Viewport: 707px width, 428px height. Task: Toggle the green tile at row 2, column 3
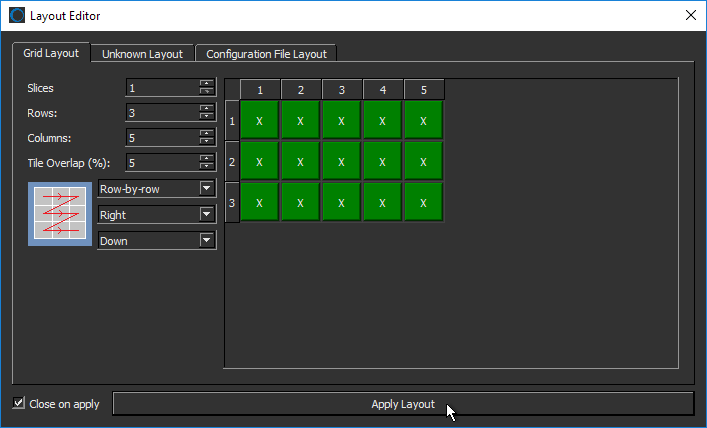coord(341,162)
